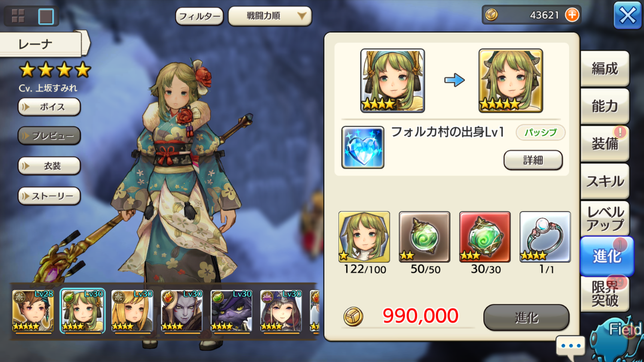Select the one-star レーナ shard material
Screen dimensions: 644x362
[364, 237]
